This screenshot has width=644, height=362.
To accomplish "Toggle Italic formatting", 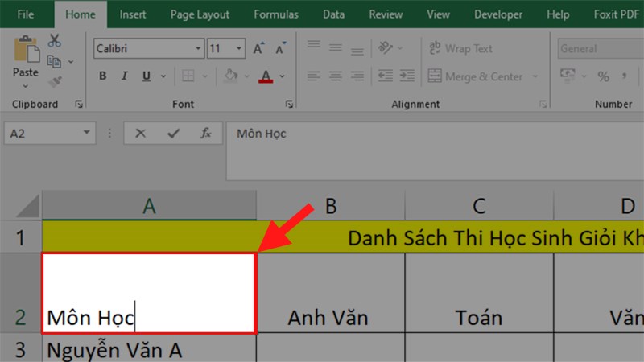I will [125, 77].
